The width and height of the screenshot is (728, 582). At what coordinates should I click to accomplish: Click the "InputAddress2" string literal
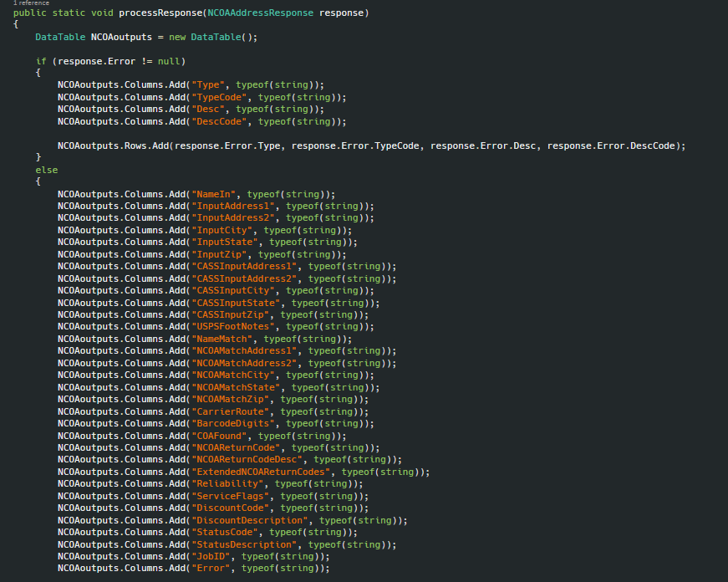click(x=233, y=218)
